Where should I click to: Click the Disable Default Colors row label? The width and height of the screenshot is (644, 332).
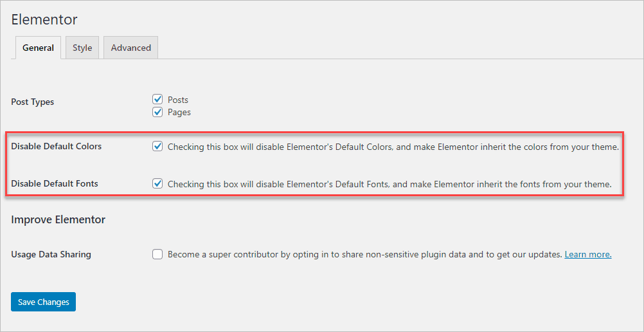click(57, 146)
